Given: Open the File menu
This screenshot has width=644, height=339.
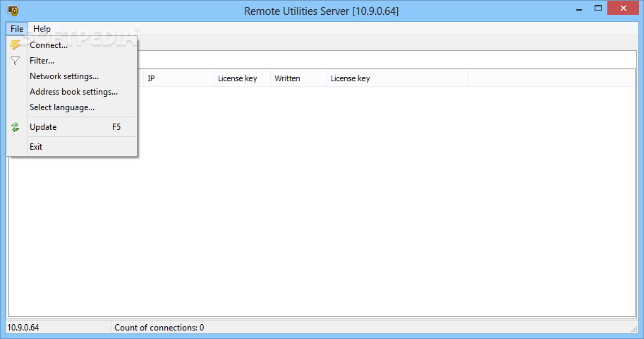Looking at the screenshot, I should [17, 29].
